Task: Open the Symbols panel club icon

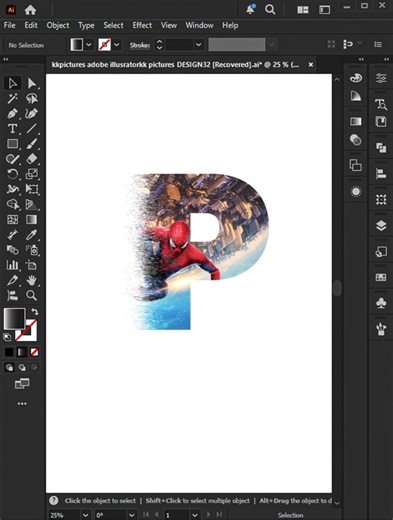Action: coord(381,303)
